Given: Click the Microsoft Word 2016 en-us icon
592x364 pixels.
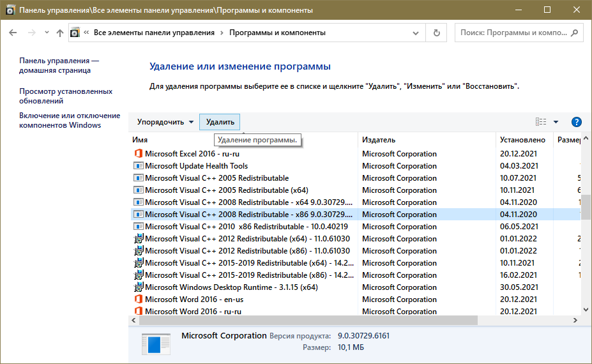Looking at the screenshot, I should coord(138,300).
